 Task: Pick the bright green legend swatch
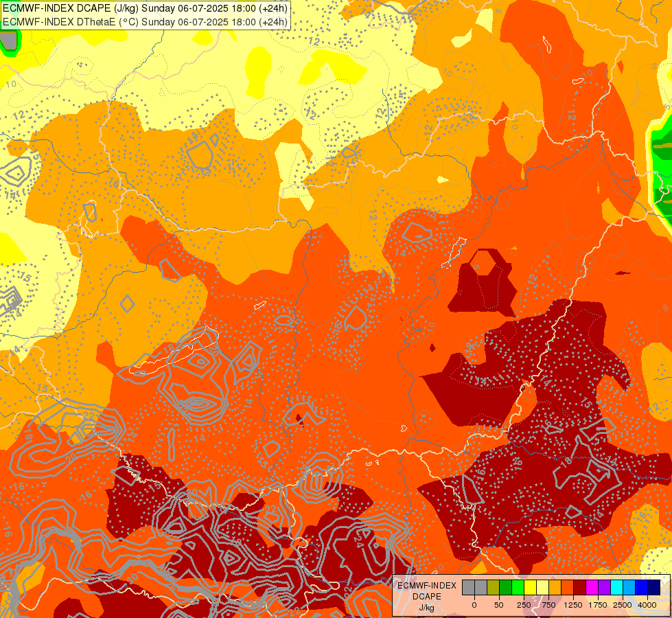(x=518, y=587)
